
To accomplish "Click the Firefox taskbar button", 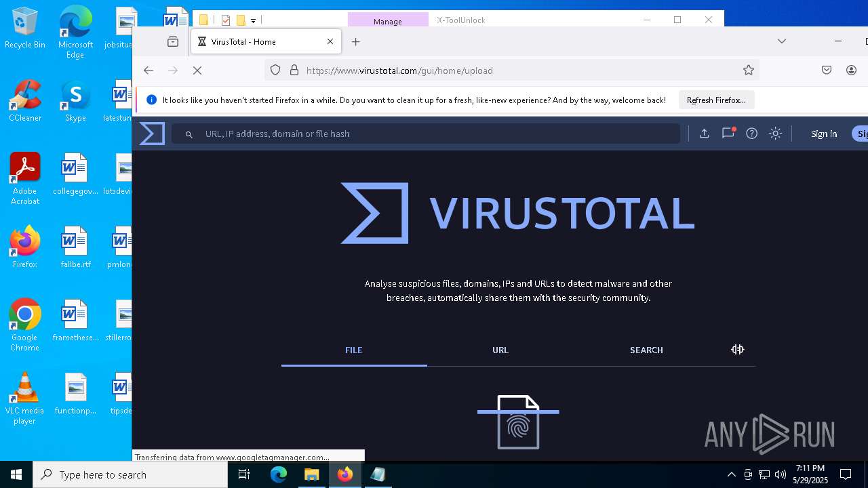I will 344,474.
